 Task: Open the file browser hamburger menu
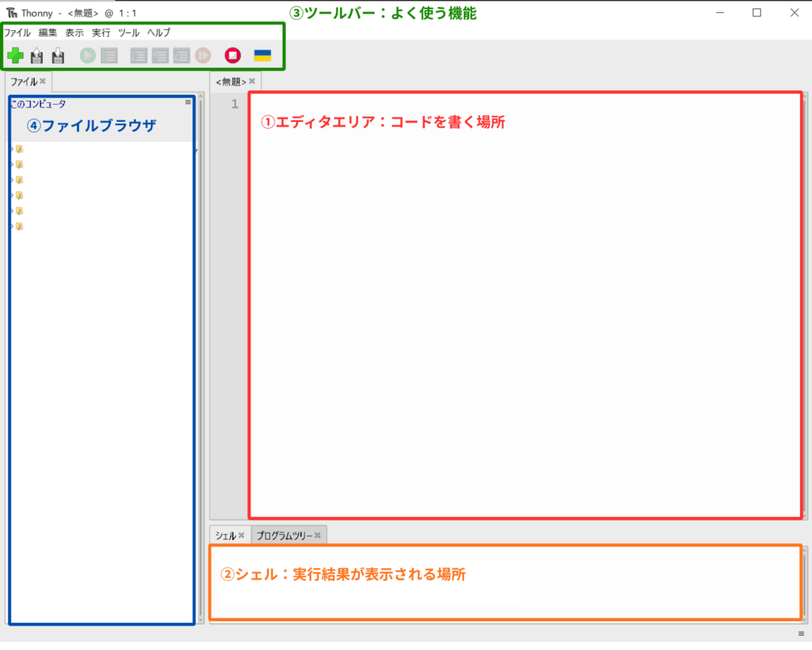tap(188, 102)
